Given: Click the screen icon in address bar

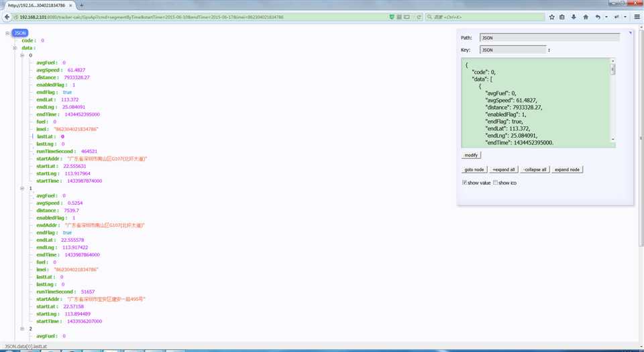Looking at the screenshot, I should pyautogui.click(x=407, y=17).
